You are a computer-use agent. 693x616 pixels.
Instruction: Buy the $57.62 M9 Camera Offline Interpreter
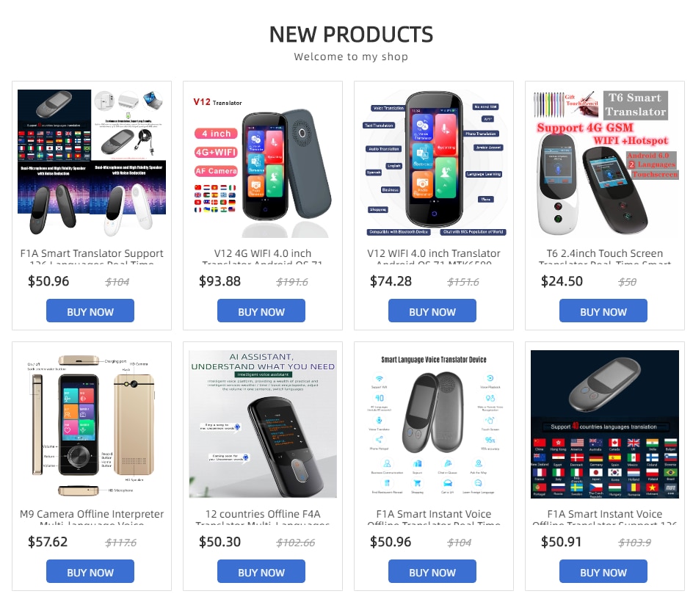pyautogui.click(x=90, y=571)
